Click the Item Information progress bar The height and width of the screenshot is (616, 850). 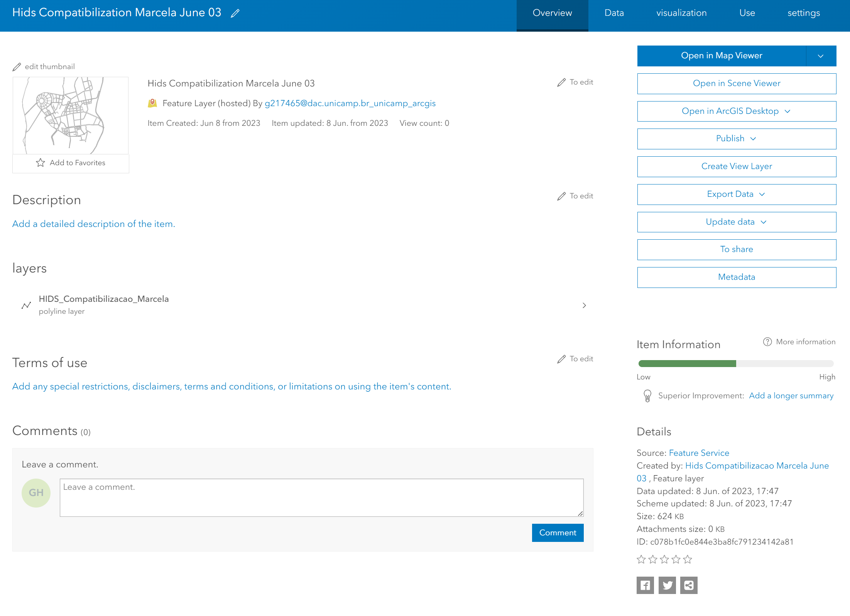tap(736, 363)
